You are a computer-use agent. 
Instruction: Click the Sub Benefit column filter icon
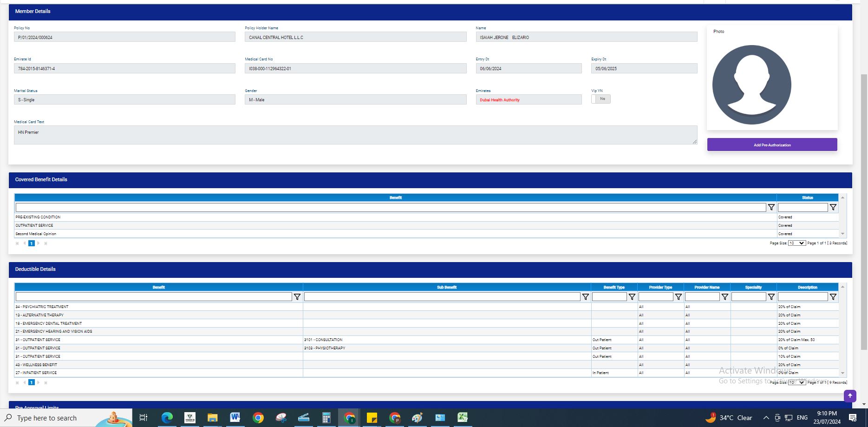585,297
